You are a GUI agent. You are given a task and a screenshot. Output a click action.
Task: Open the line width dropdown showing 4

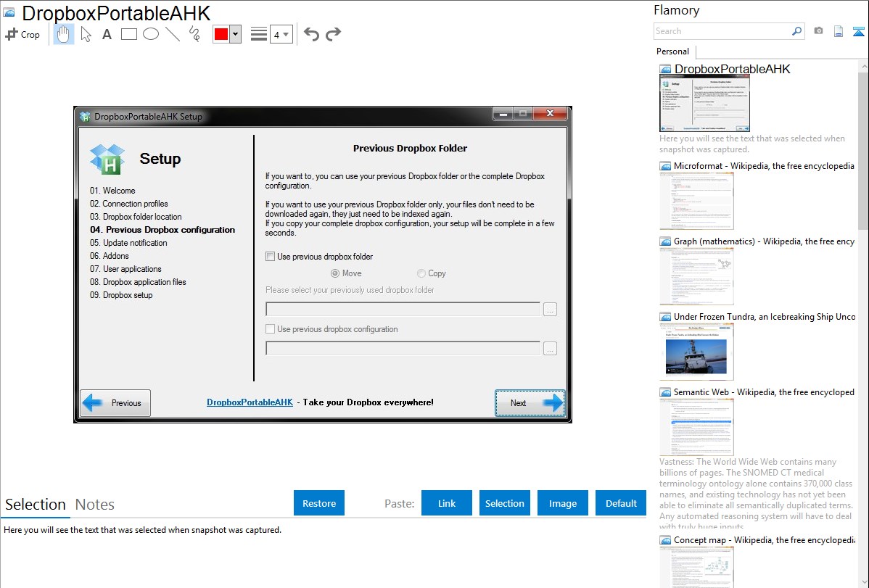[281, 34]
